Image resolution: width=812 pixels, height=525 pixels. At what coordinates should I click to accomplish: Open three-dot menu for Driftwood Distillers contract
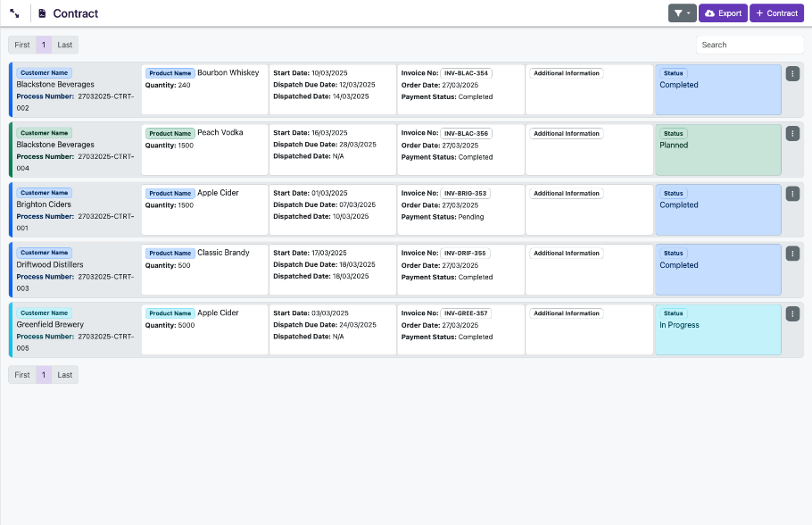coord(792,254)
